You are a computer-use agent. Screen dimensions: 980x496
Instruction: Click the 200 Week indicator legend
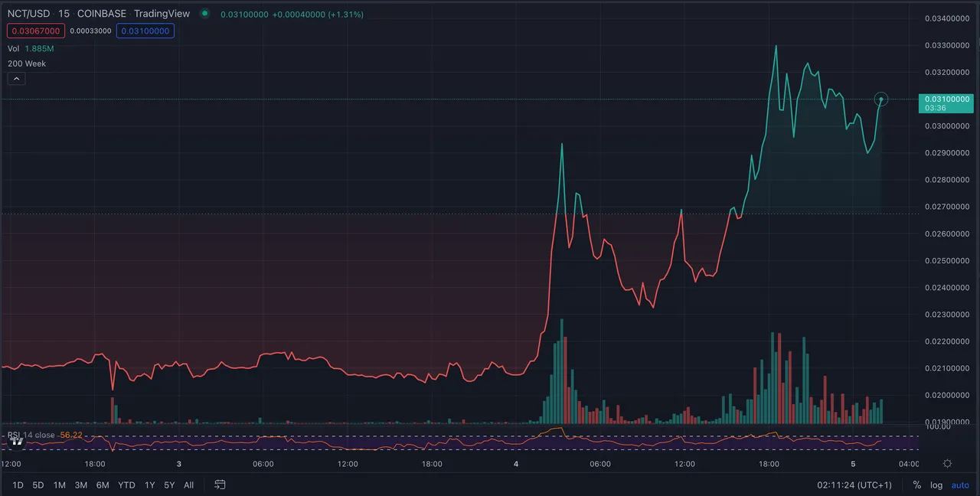pos(27,64)
